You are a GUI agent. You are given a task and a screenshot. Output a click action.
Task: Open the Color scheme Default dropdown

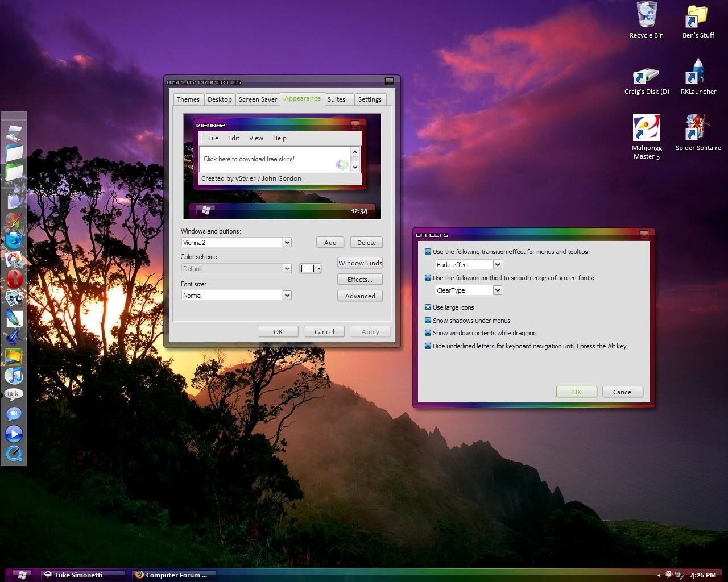click(287, 269)
